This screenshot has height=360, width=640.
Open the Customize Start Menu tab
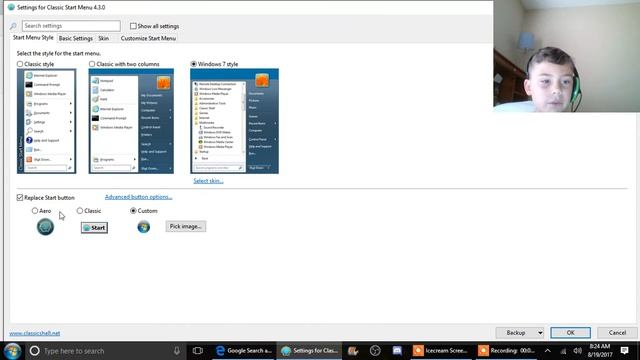[148, 38]
